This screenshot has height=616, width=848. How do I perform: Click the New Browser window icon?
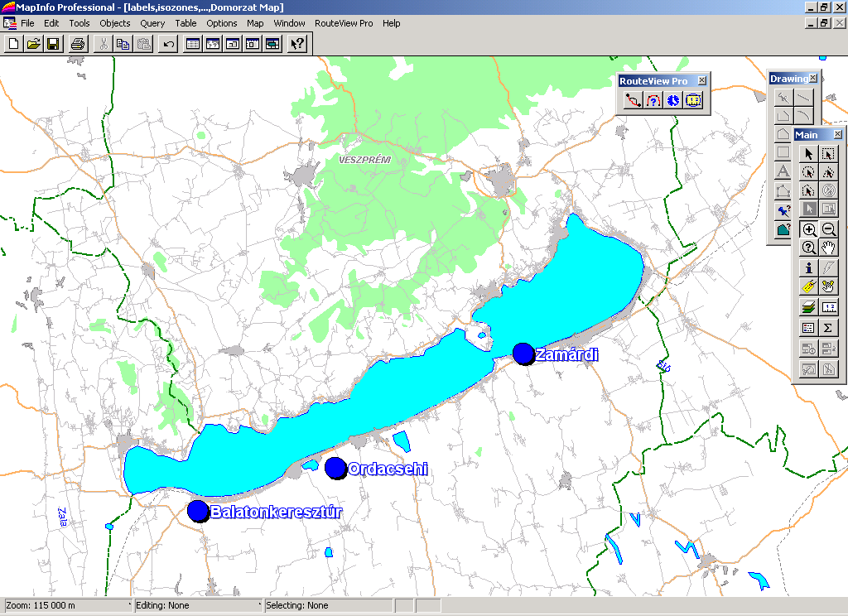[x=193, y=44]
